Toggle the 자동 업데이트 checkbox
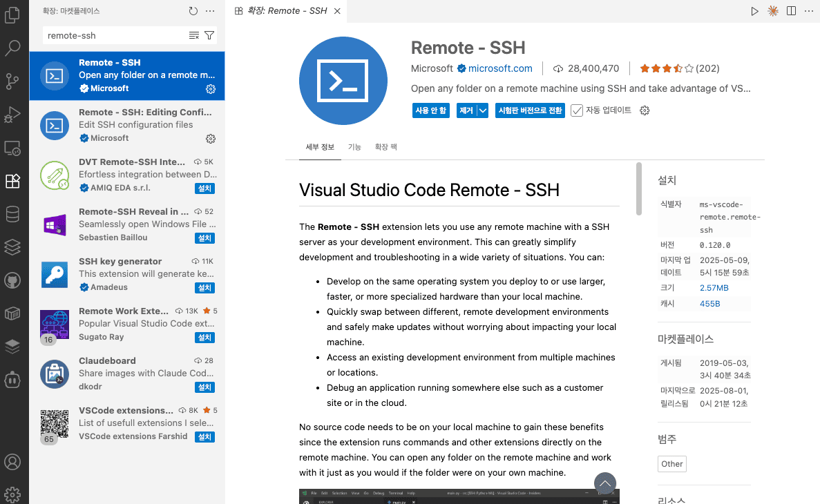This screenshot has width=820, height=504. click(x=577, y=110)
